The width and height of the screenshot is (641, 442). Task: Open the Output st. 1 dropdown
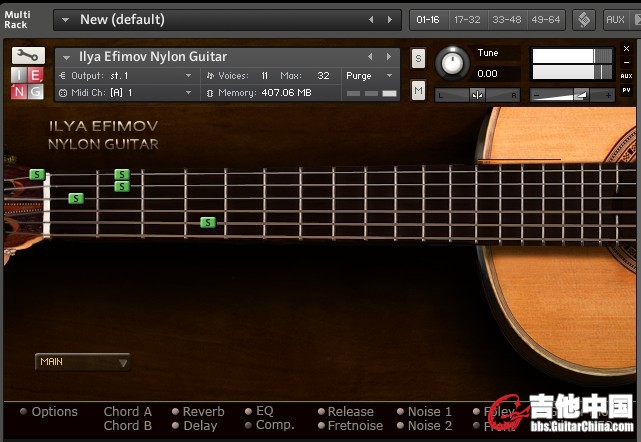click(188, 76)
